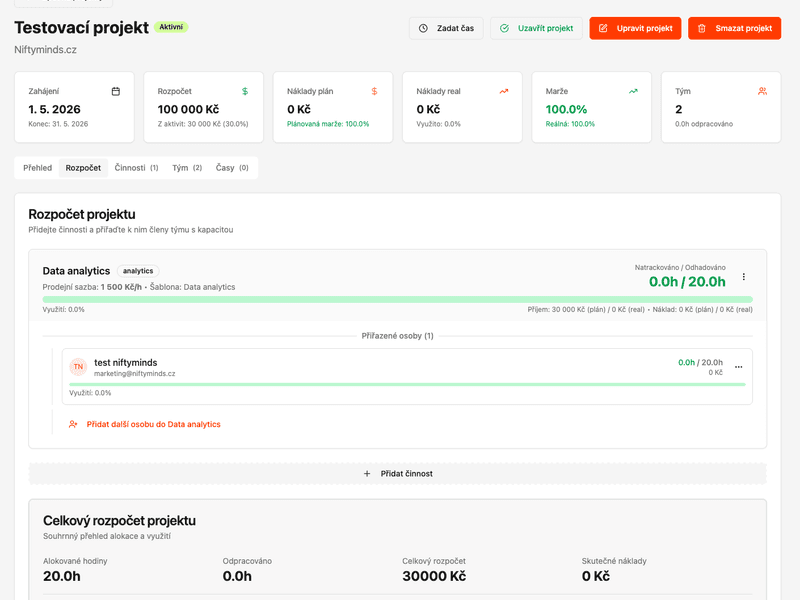The height and width of the screenshot is (600, 800).
Task: Click the clock icon in Zadat čas
Action: [x=423, y=28]
